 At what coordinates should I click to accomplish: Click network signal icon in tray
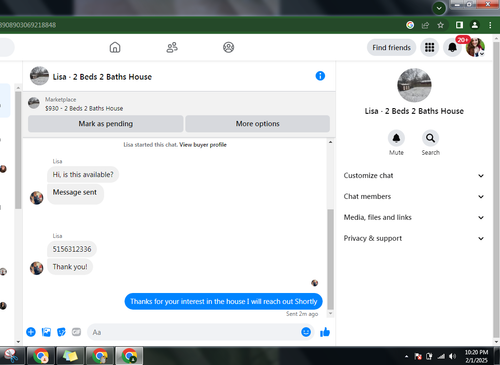[441, 357]
